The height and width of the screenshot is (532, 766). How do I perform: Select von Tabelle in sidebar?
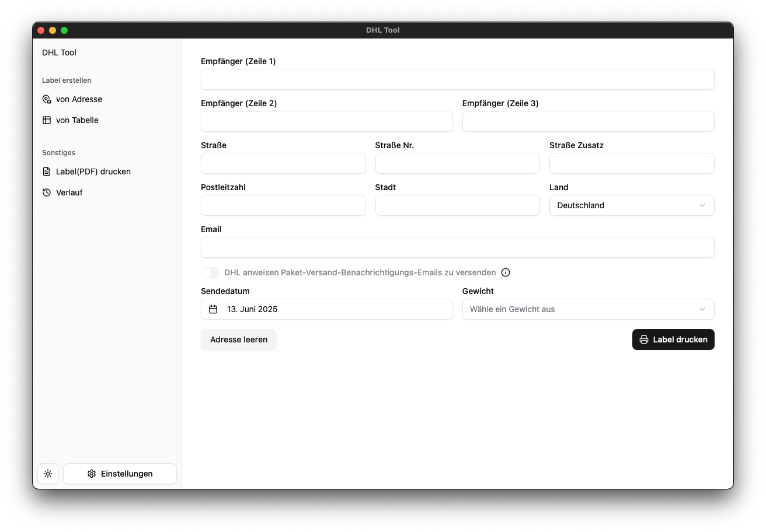(107, 120)
